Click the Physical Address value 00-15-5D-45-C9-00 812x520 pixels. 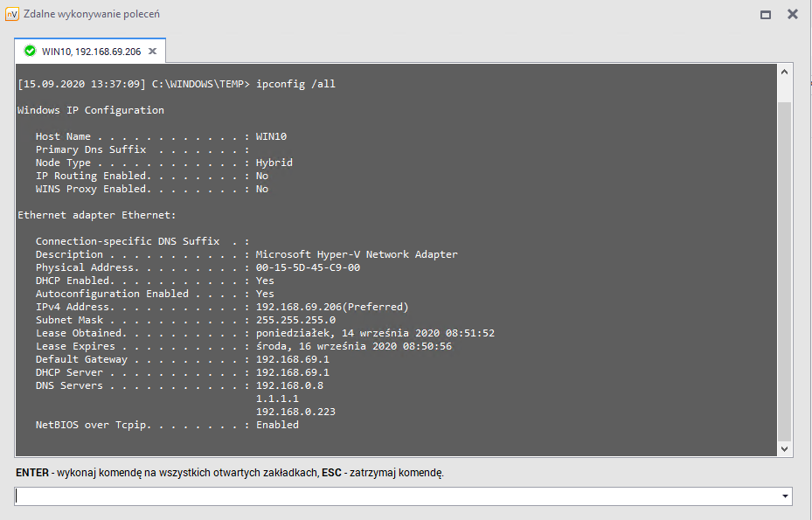pyautogui.click(x=308, y=267)
